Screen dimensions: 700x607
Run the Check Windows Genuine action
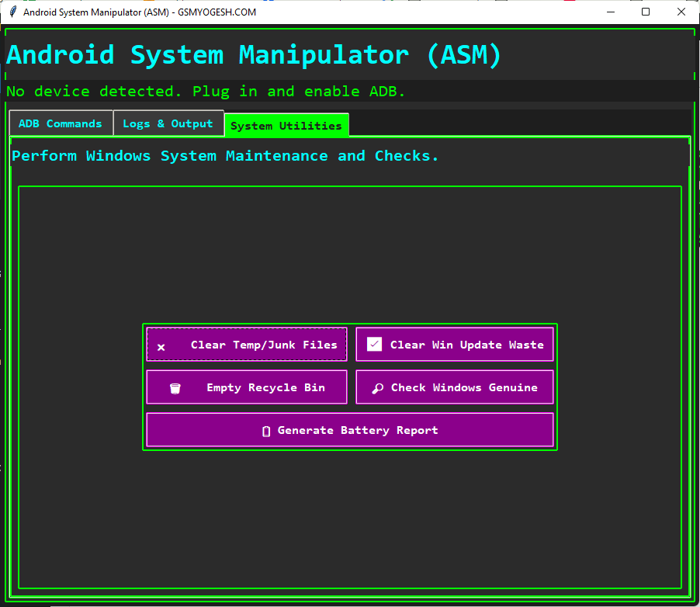[x=455, y=387]
